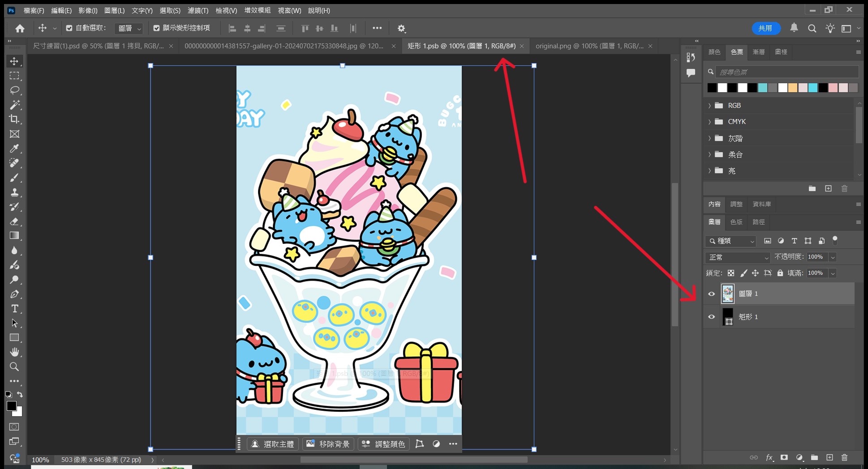Open the 不透明度 opacity dropdown arrow

point(833,257)
